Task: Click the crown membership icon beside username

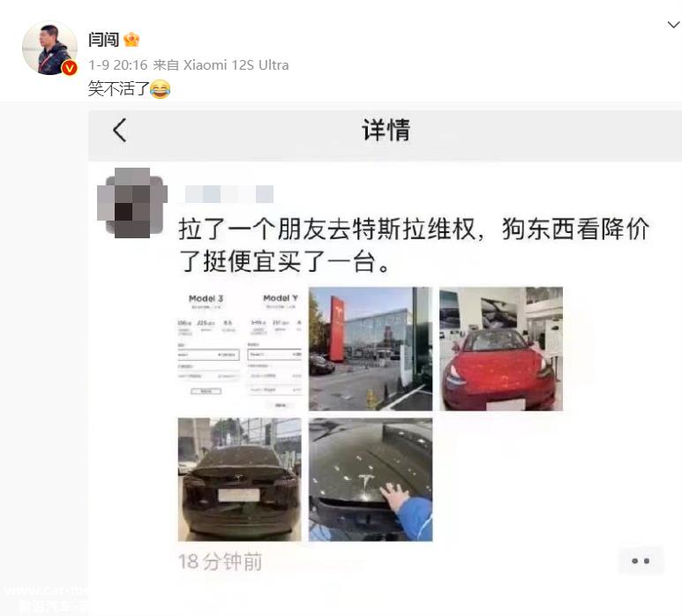Action: [131, 40]
